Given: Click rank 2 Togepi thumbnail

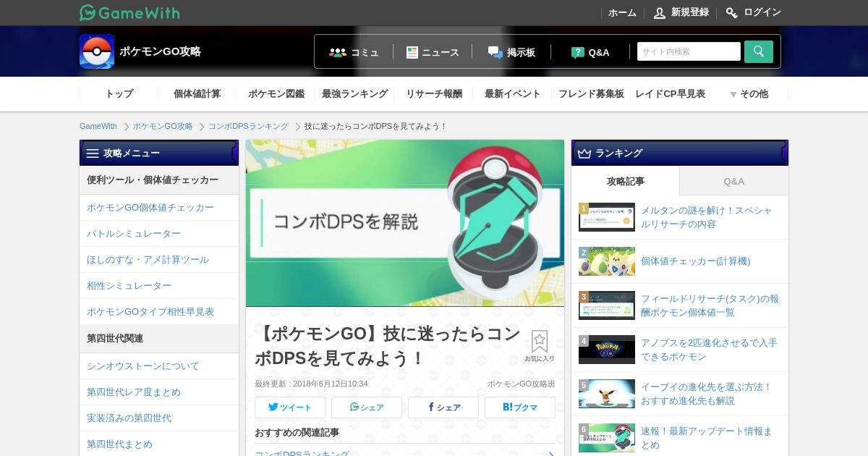Looking at the screenshot, I should [x=607, y=261].
